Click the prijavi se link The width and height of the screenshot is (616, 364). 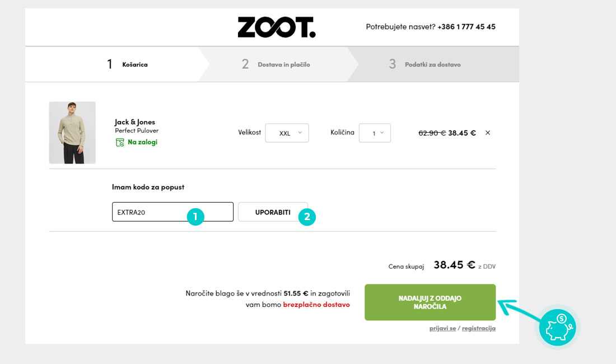click(x=442, y=328)
